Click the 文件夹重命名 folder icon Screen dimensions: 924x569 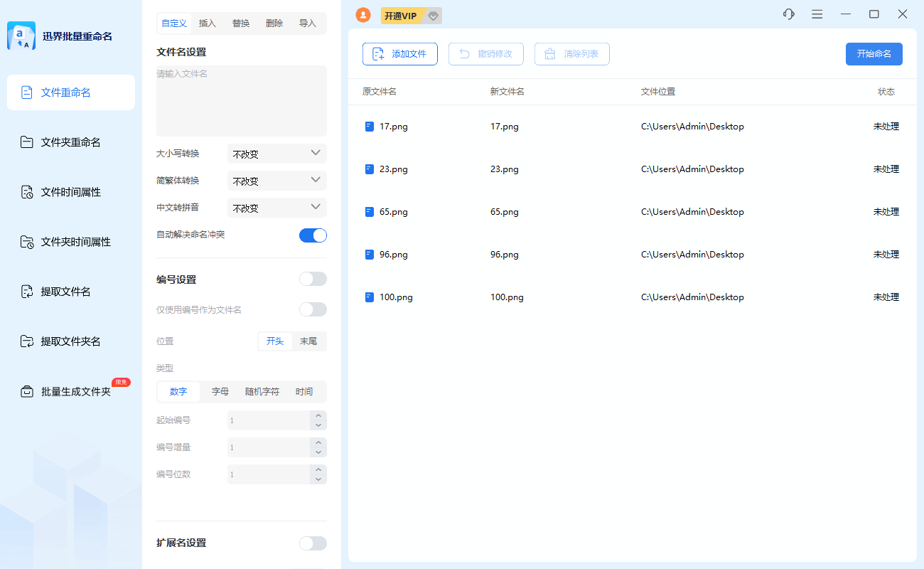[27, 142]
